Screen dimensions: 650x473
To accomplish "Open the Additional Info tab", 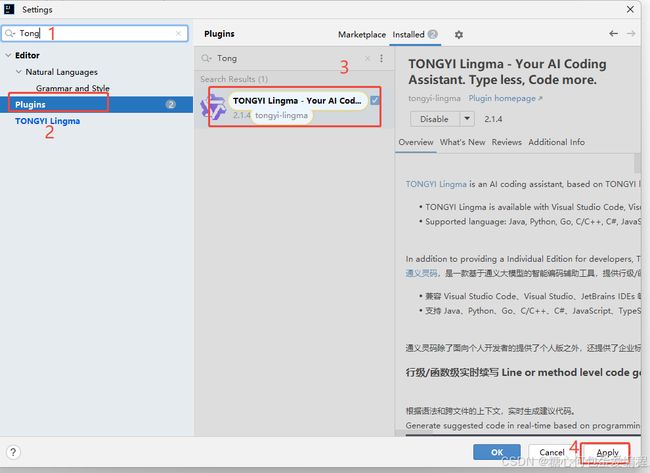I will pyautogui.click(x=556, y=142).
